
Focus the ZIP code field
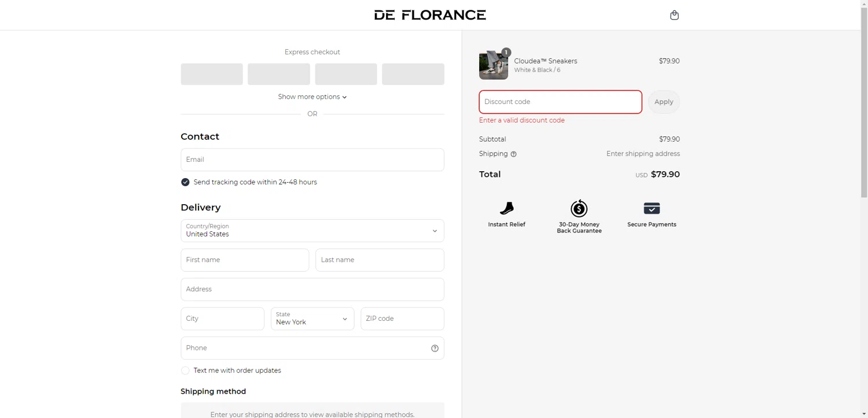[x=402, y=319]
